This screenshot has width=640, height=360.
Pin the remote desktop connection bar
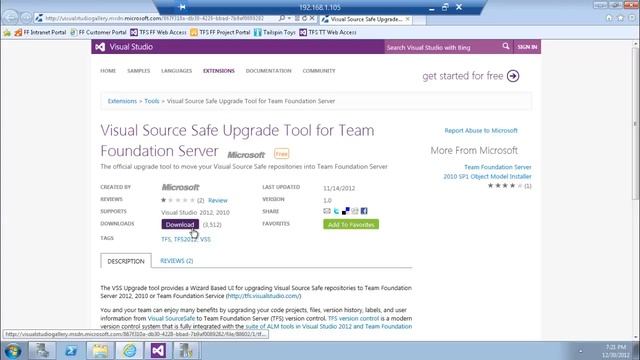(182, 7)
